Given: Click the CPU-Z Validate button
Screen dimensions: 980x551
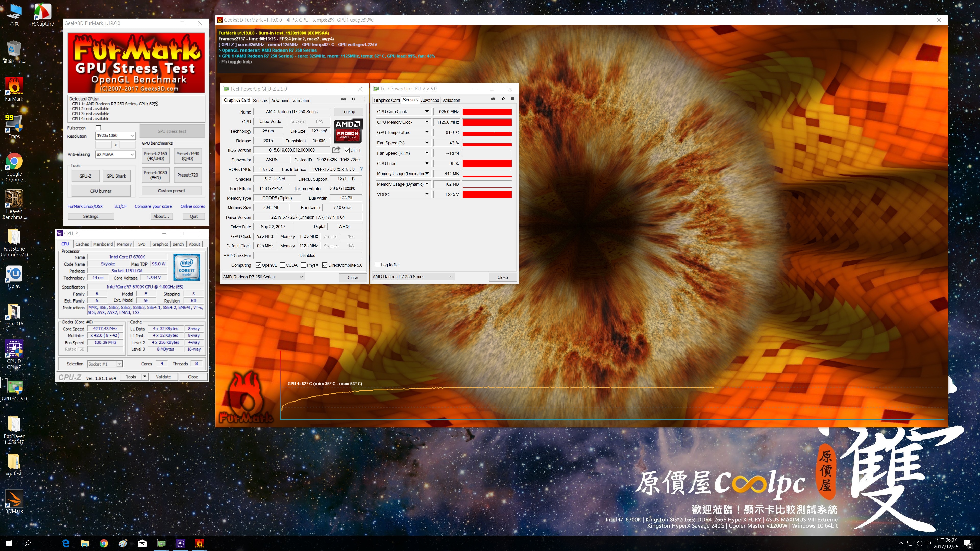Looking at the screenshot, I should coord(163,377).
